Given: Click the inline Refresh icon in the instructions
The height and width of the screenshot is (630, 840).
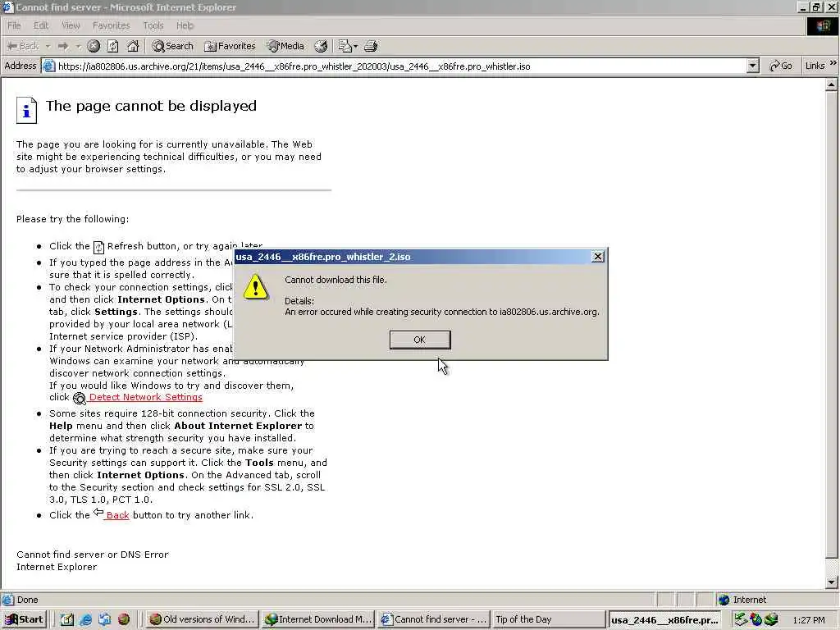Looking at the screenshot, I should [x=98, y=247].
